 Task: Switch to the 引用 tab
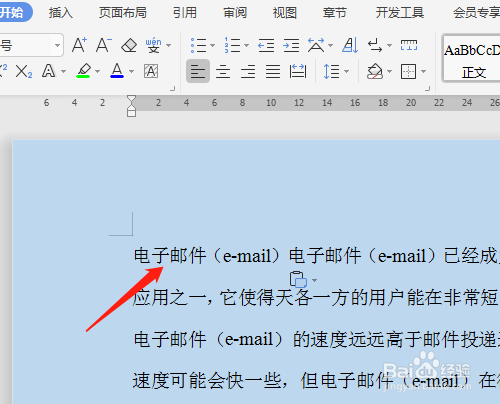click(x=185, y=13)
